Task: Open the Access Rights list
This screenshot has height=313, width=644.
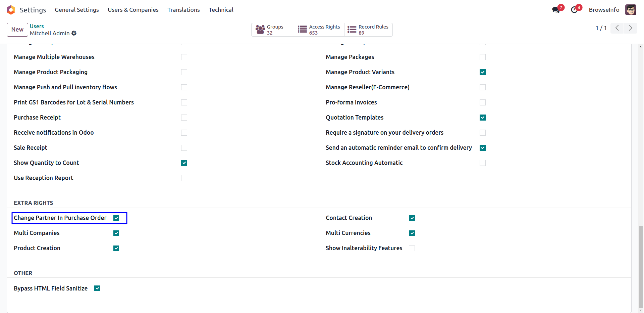Action: pyautogui.click(x=319, y=30)
